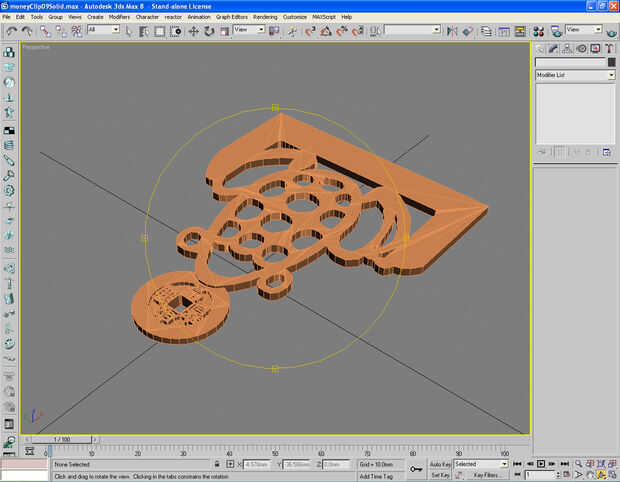Viewport: 620px width, 482px height.
Task: Open the Utilities hammer panel icon
Action: click(x=609, y=48)
